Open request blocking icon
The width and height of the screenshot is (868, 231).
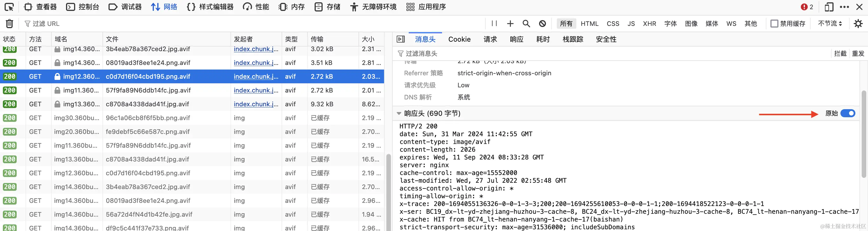tap(542, 23)
